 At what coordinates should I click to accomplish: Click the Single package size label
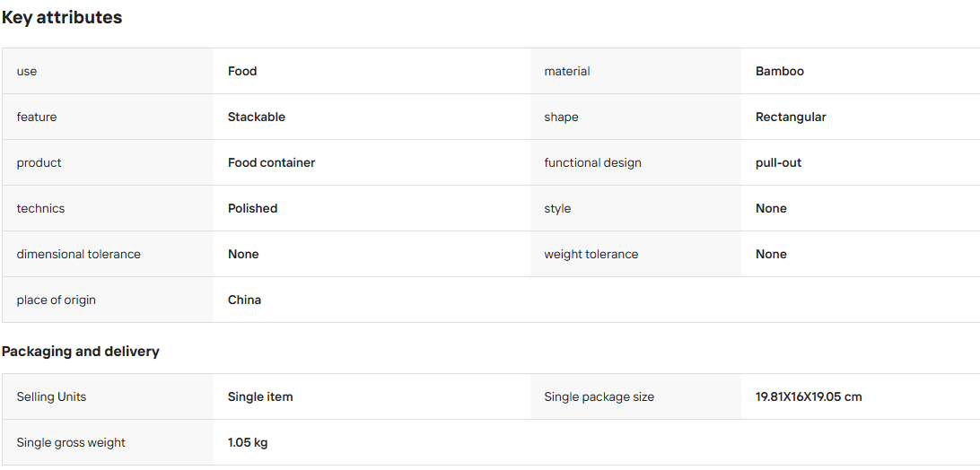pyautogui.click(x=599, y=396)
